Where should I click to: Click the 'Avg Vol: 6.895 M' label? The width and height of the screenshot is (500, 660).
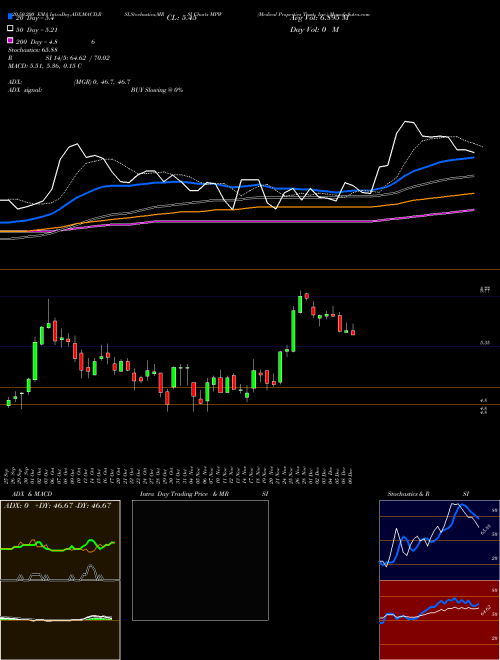(x=319, y=18)
